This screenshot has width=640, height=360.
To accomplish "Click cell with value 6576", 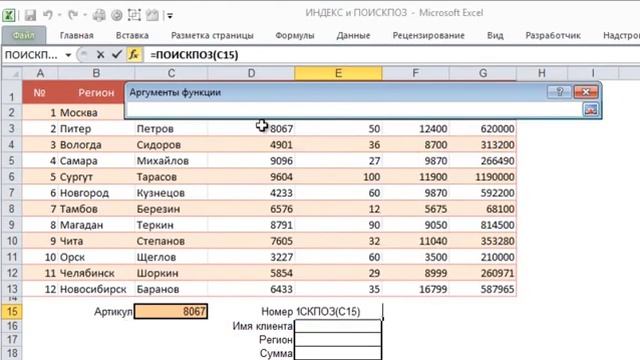I will coord(251,209).
